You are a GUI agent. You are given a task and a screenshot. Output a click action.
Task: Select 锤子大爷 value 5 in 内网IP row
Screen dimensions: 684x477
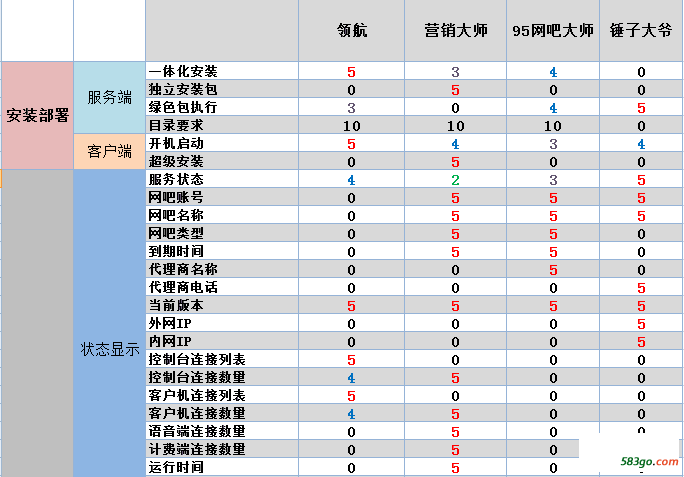(x=641, y=342)
